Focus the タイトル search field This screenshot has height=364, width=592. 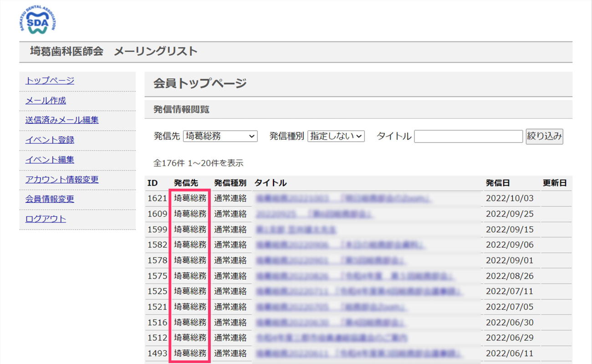click(468, 136)
